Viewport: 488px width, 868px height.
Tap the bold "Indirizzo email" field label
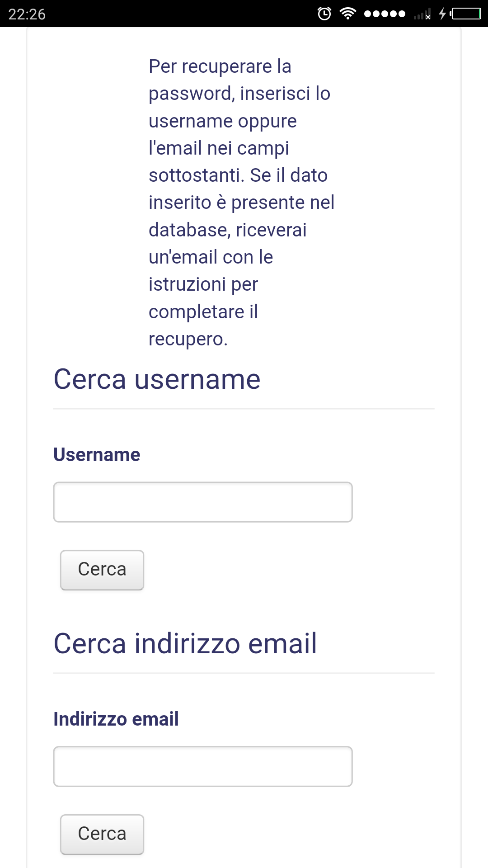pos(116,719)
